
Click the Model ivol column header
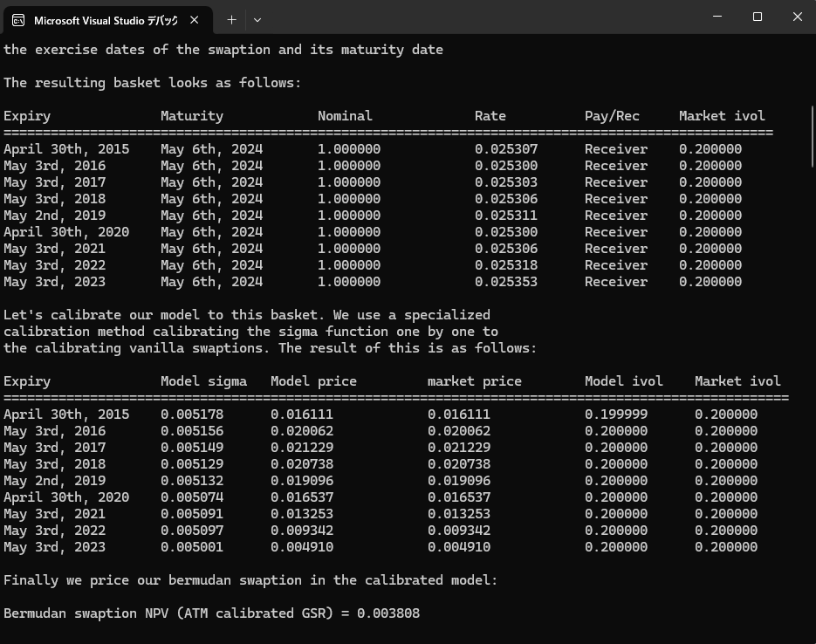[x=624, y=381]
